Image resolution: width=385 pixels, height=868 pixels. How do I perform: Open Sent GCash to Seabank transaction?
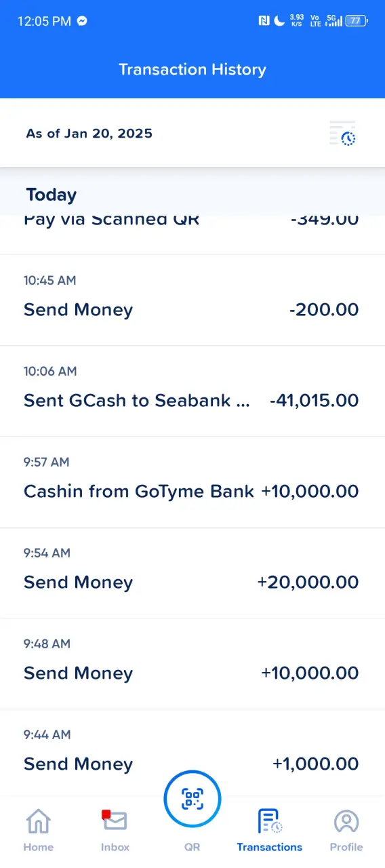click(192, 391)
